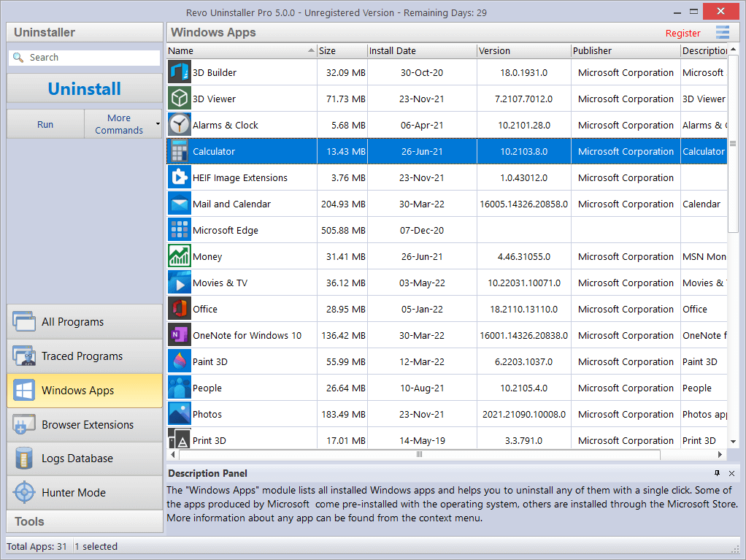The image size is (746, 560).
Task: Click the 3D Builder app icon
Action: click(180, 72)
